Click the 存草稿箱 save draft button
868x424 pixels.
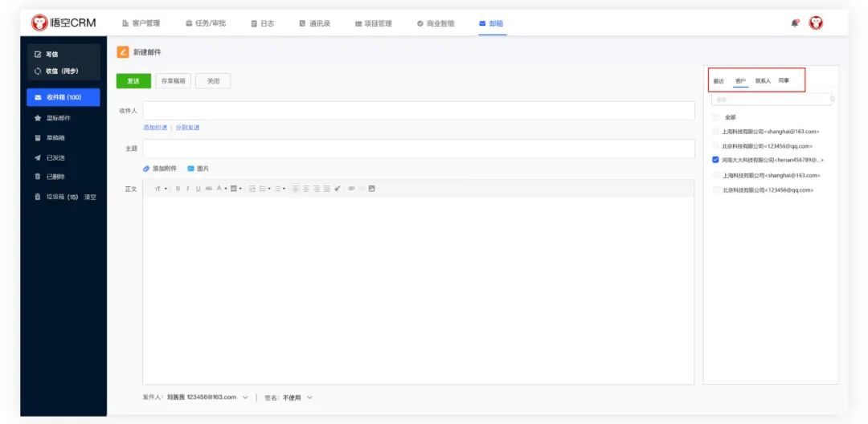(x=174, y=81)
